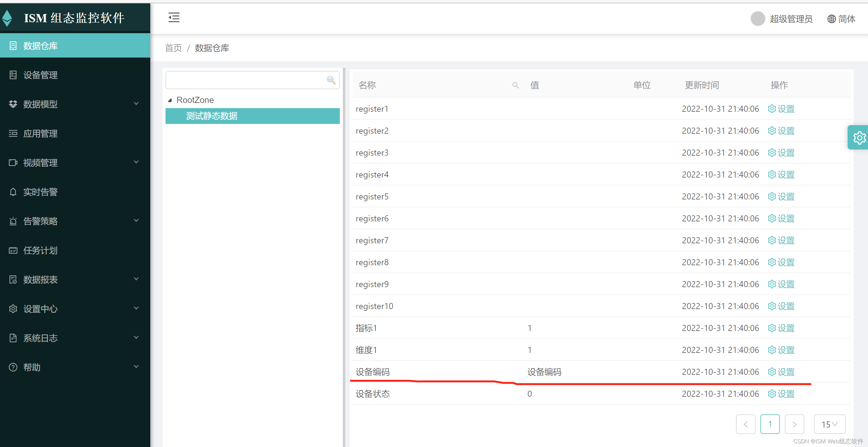Click the 告警策略 alarm icon
The image size is (868, 447).
pyautogui.click(x=13, y=221)
